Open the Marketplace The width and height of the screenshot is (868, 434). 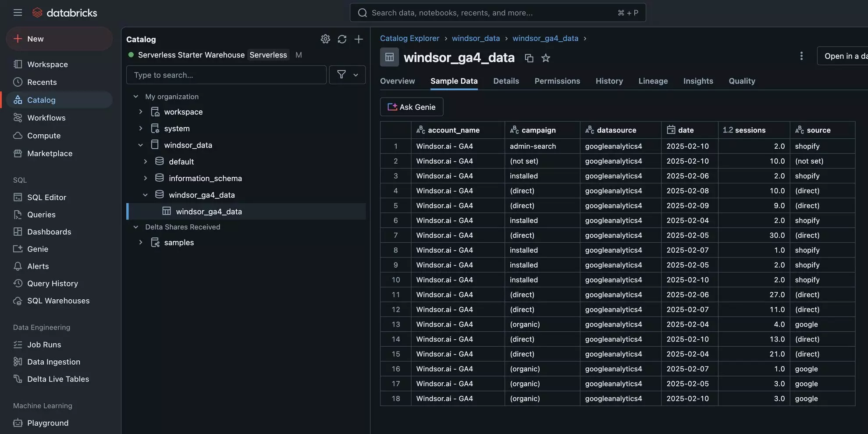coord(59,153)
